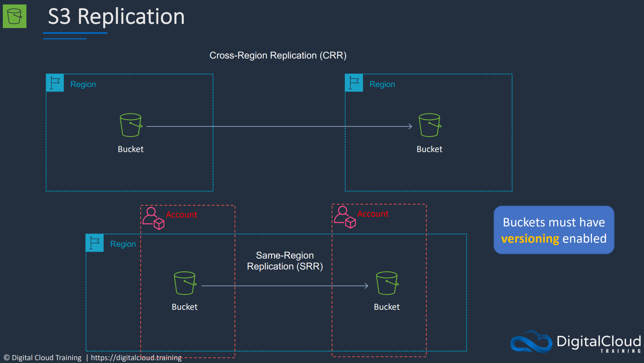Click 'Bucket' label under SRR source bucket
Image resolution: width=644 pixels, height=363 pixels.
pos(185,307)
